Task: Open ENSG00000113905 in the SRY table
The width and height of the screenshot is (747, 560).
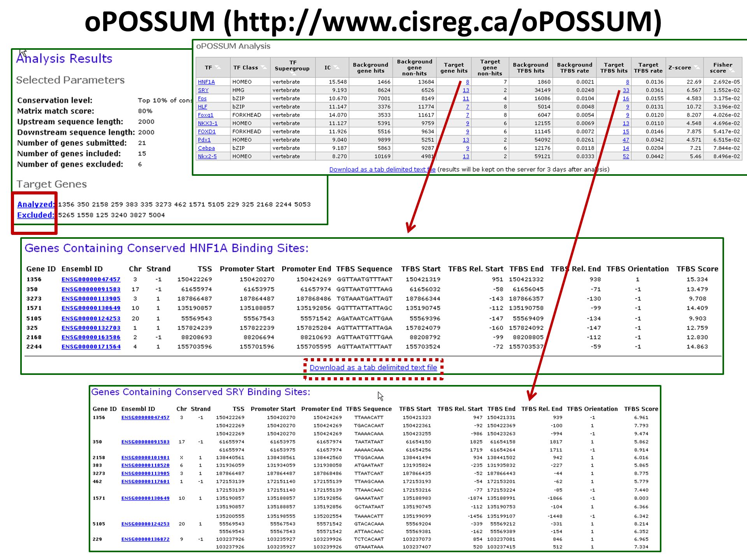Action: tap(145, 474)
